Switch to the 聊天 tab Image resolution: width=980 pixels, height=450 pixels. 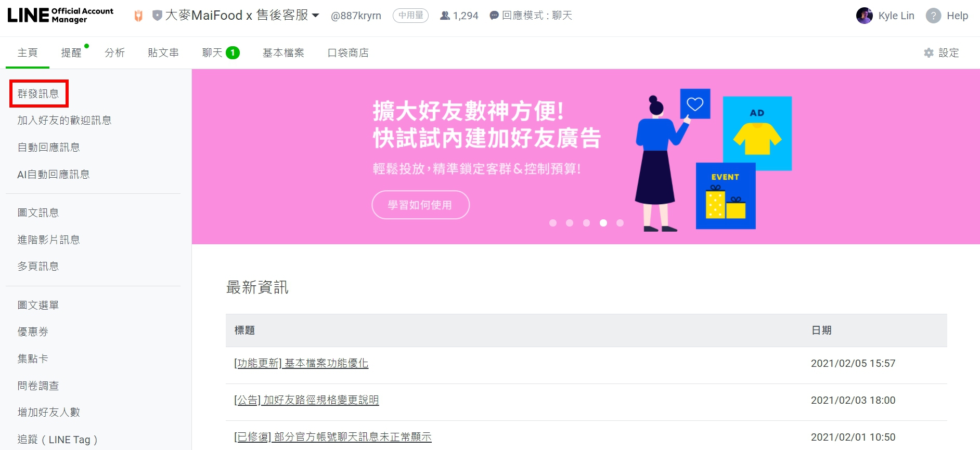point(221,52)
